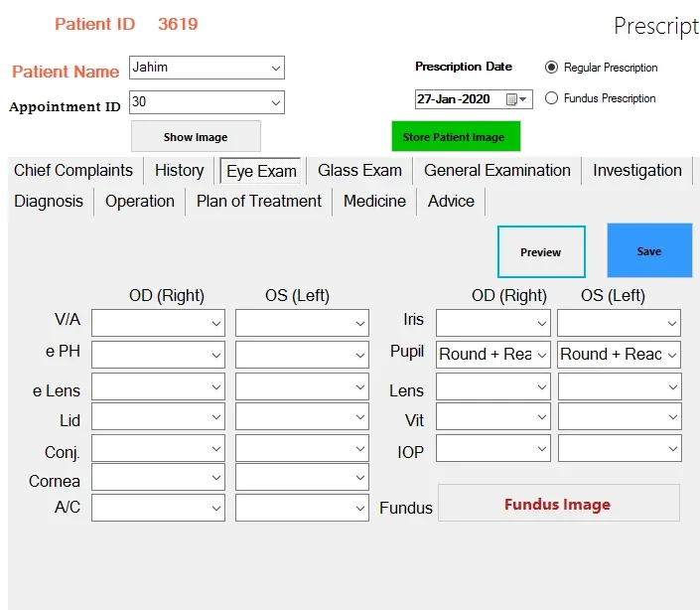Open the Vit OD (Right) dropdown
Image resolution: width=700 pixels, height=610 pixels.
[x=493, y=416]
